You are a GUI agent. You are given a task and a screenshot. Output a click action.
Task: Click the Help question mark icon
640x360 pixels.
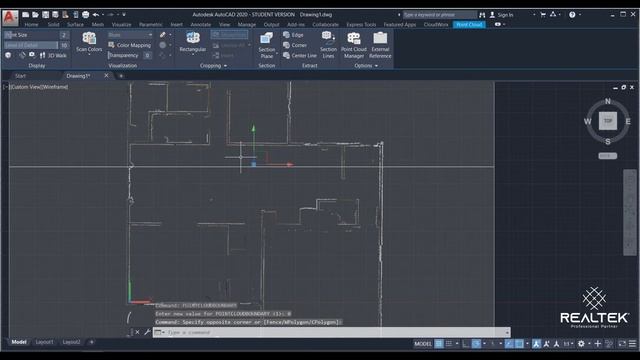point(572,15)
